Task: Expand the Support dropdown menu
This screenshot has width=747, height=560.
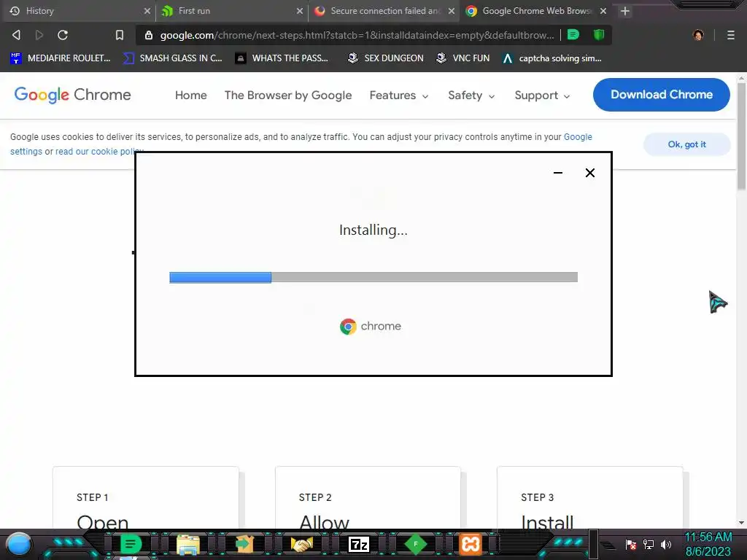Action: point(542,96)
